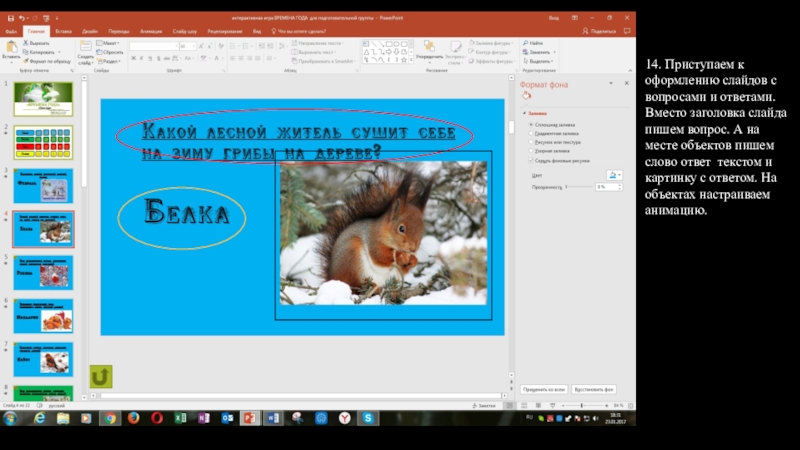Open Google Chrome from the taskbar
Screen dimensions: 800x450
tap(109, 418)
